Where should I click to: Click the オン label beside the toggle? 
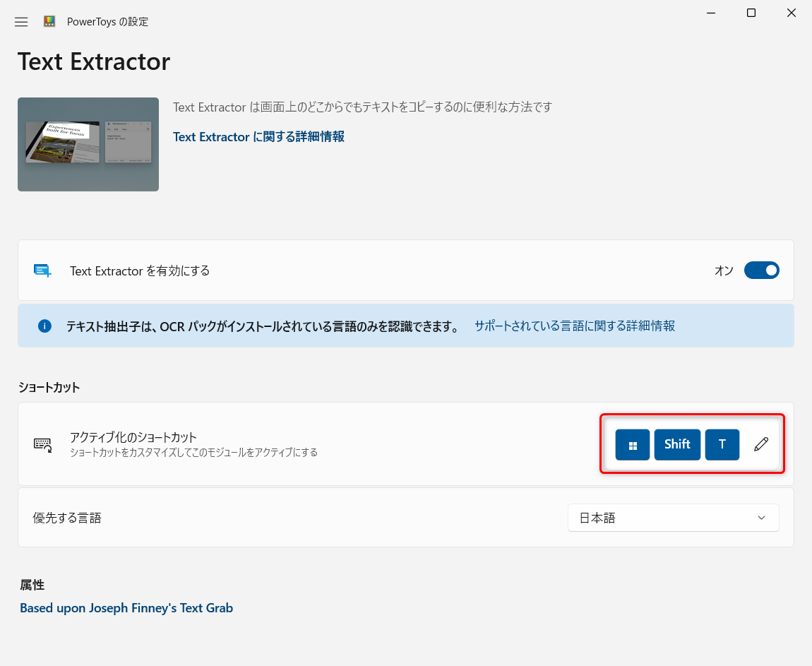tap(723, 270)
